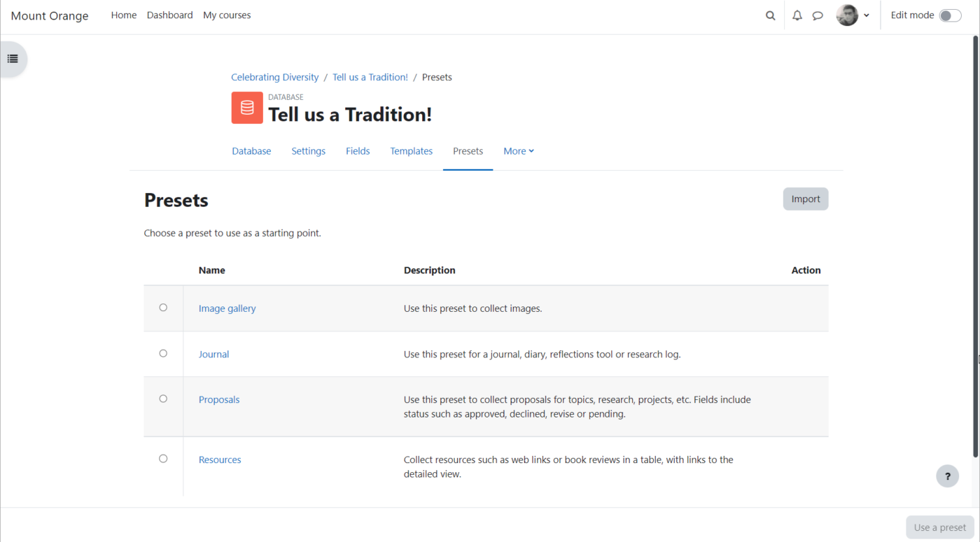Click the user profile avatar
Screen dimensions: 980x542
(847, 15)
